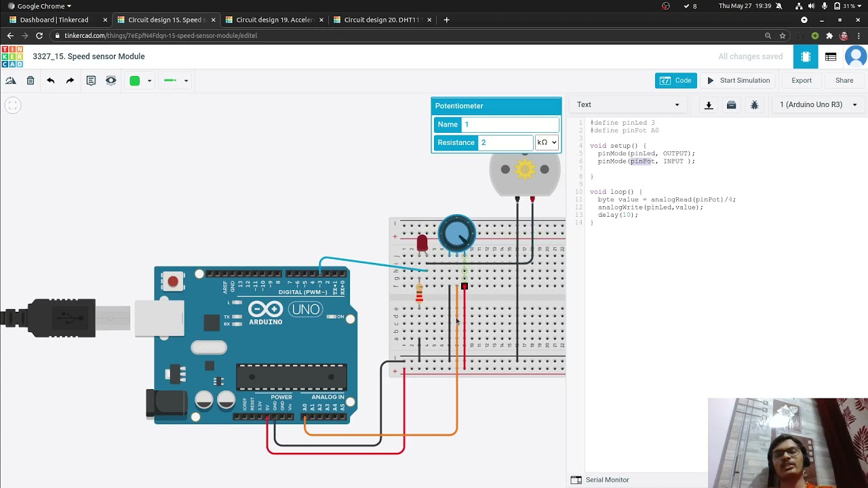Viewport: 868px width, 488px height.
Task: Close the Dashboard | Tinkercad tab
Action: click(105, 20)
